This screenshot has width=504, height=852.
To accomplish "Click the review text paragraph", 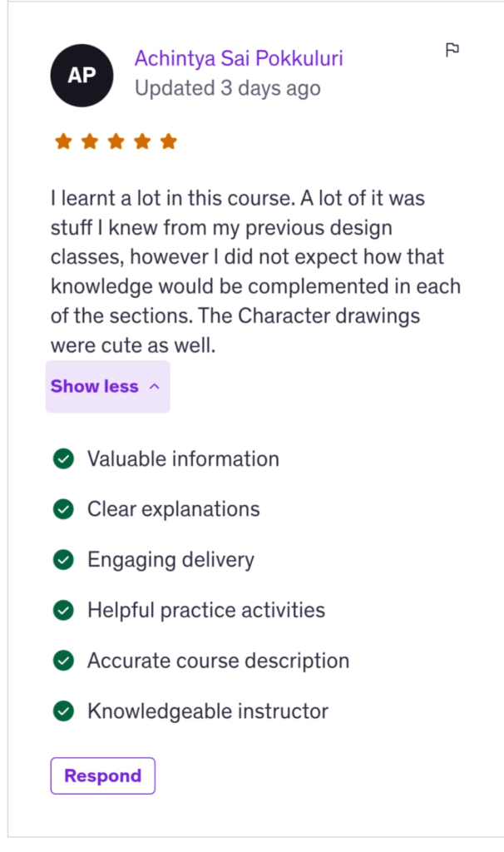I will [x=254, y=271].
